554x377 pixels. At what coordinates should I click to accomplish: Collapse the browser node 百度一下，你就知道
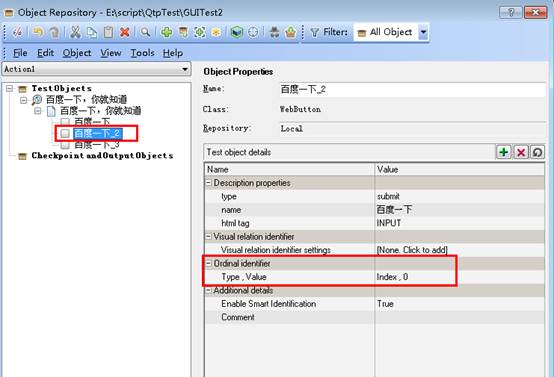[x=24, y=100]
